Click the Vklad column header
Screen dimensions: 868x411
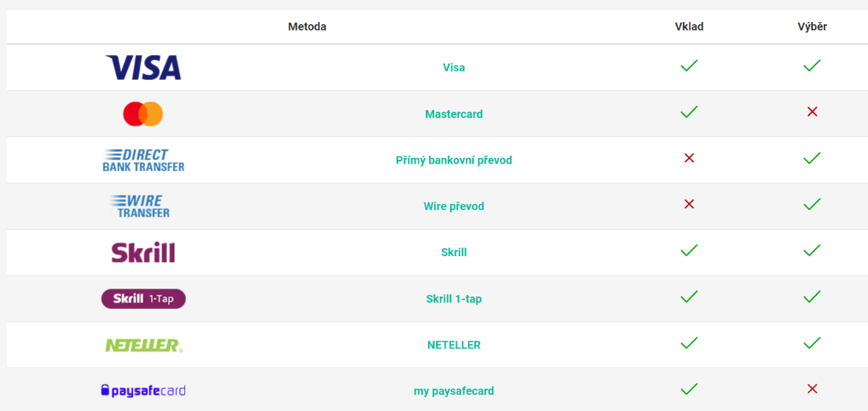pos(689,26)
